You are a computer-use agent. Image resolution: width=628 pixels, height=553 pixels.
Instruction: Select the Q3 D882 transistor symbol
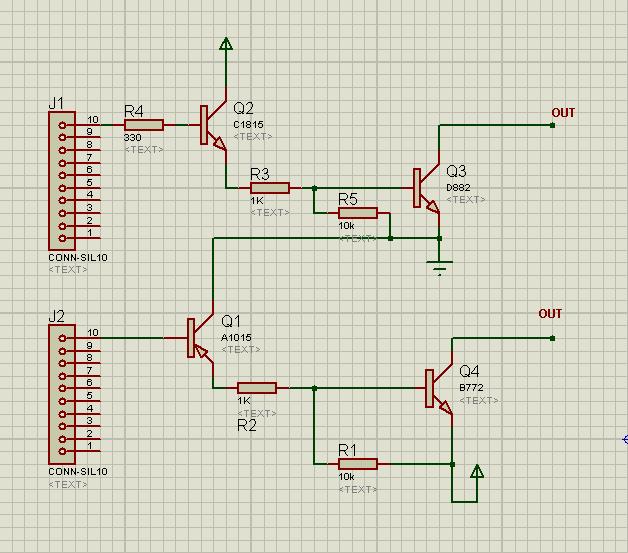pos(425,188)
